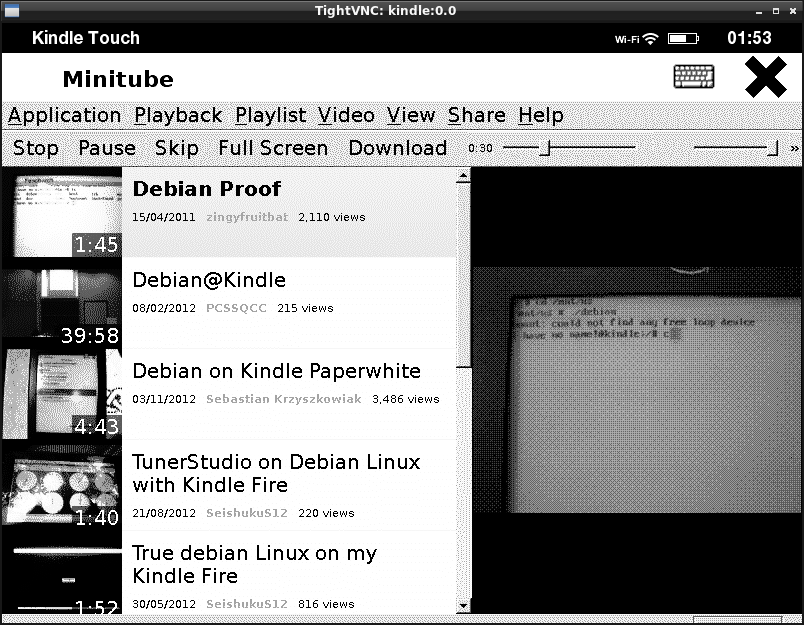
Task: Click the playlist scrollbar up arrow
Action: (463, 176)
